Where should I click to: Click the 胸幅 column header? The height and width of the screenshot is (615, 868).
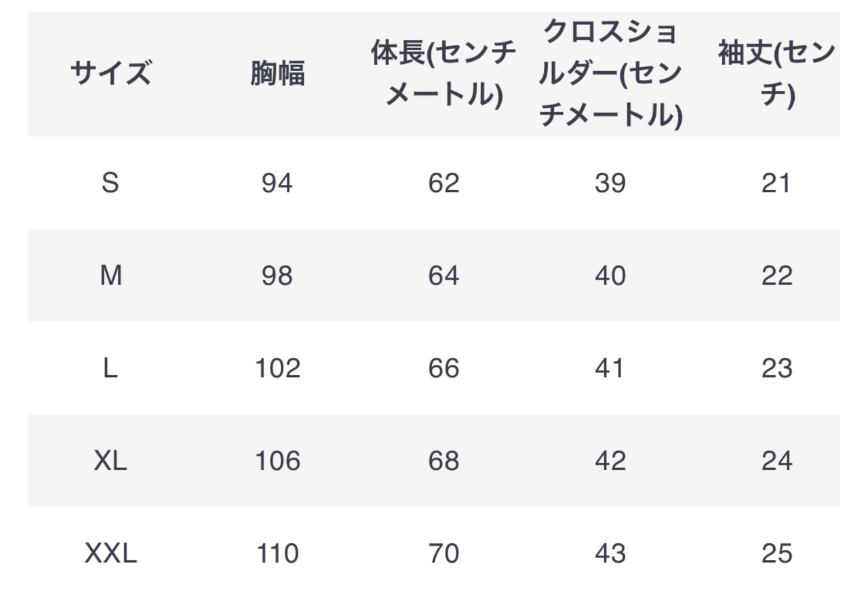point(277,73)
